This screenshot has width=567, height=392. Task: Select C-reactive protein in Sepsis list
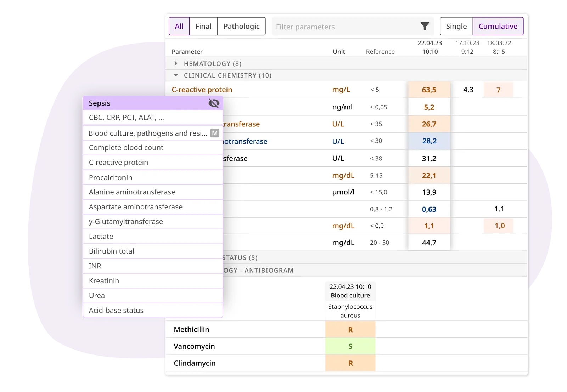coord(153,163)
